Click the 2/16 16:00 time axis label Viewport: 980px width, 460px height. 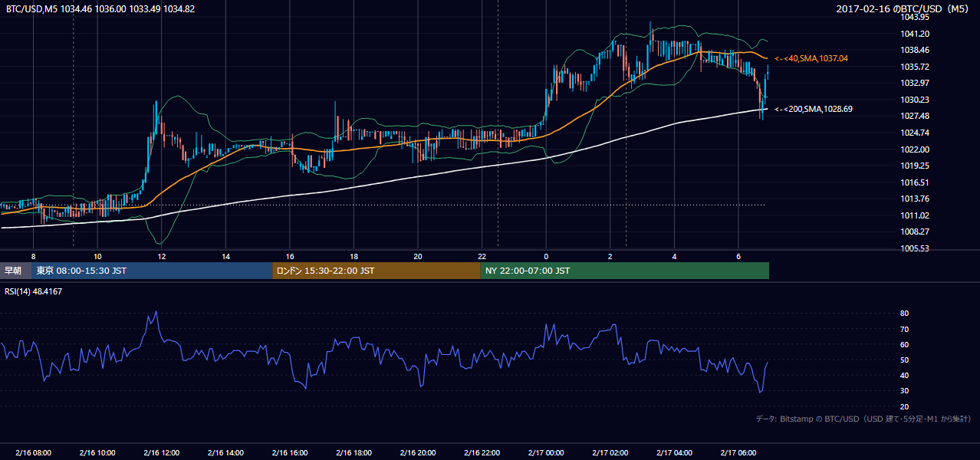(x=290, y=453)
